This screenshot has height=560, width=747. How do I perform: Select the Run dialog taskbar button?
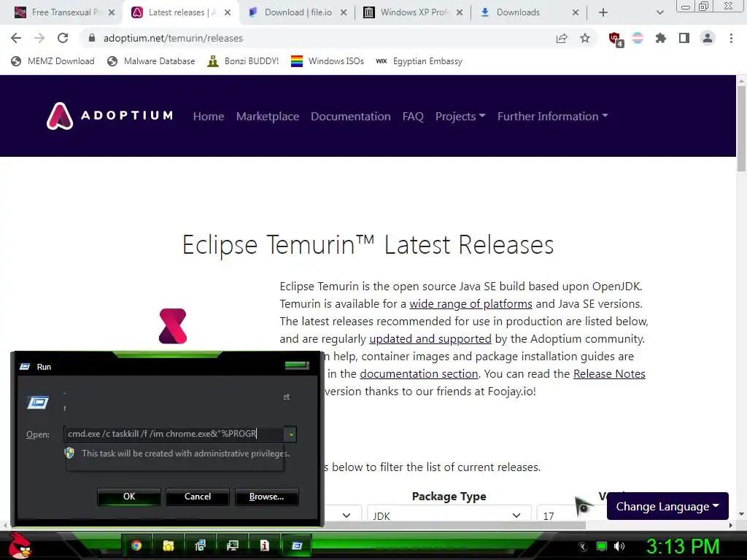(297, 545)
